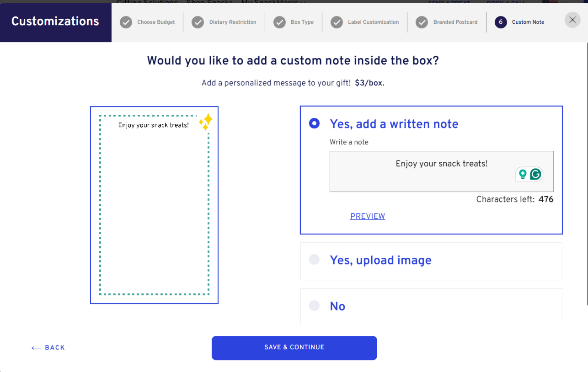Click the 'Yes, upload image' label
This screenshot has height=372, width=588.
click(380, 260)
